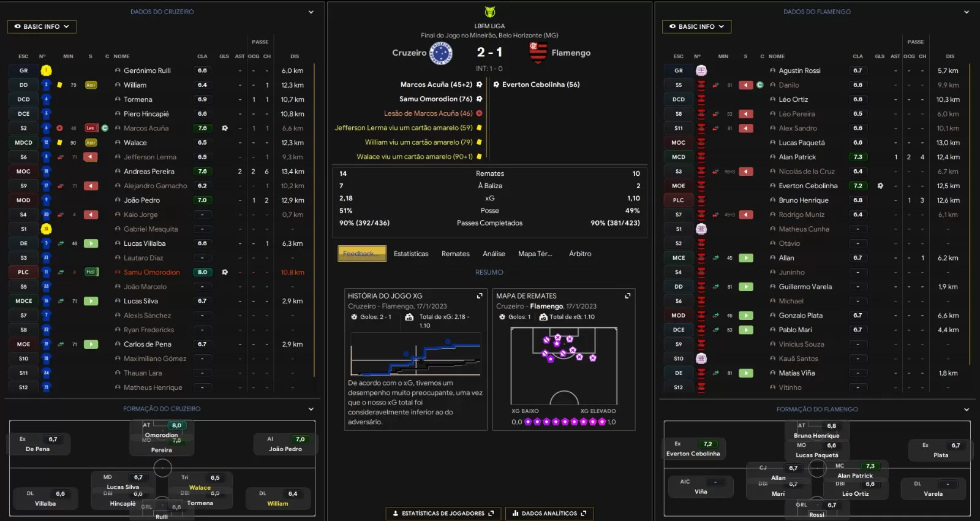The width and height of the screenshot is (980, 521).
Task: Open the Cruzeiro club badge
Action: (x=441, y=53)
